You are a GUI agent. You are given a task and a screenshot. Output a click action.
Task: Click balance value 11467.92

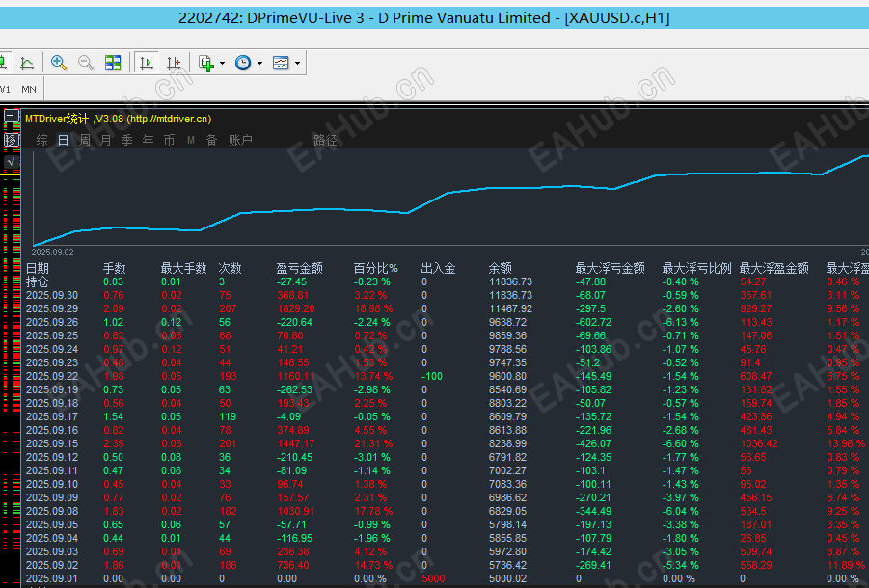(x=510, y=309)
